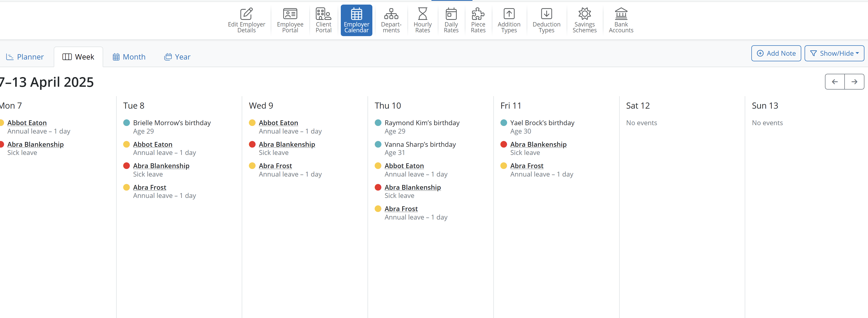Switch to the Year view tab

[x=177, y=57]
